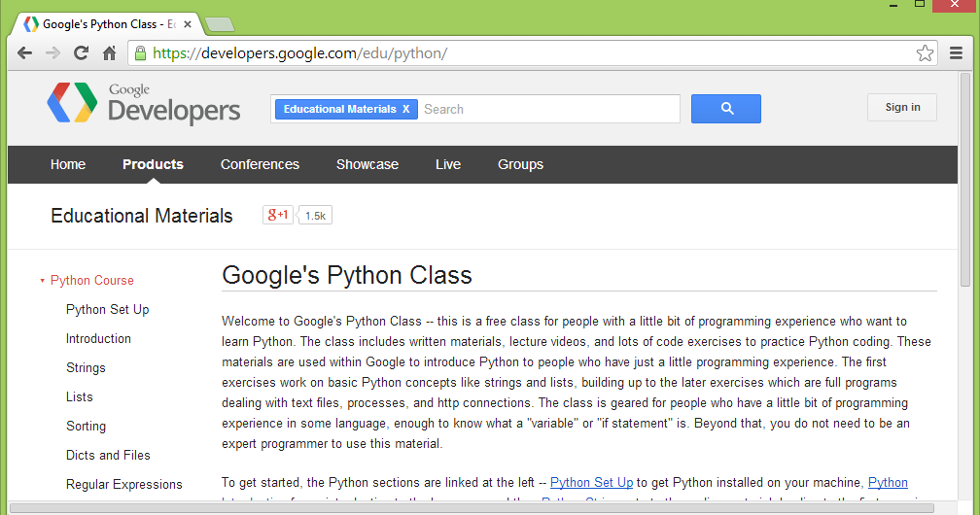Click the Google Developers logo
The image size is (980, 515).
click(144, 103)
